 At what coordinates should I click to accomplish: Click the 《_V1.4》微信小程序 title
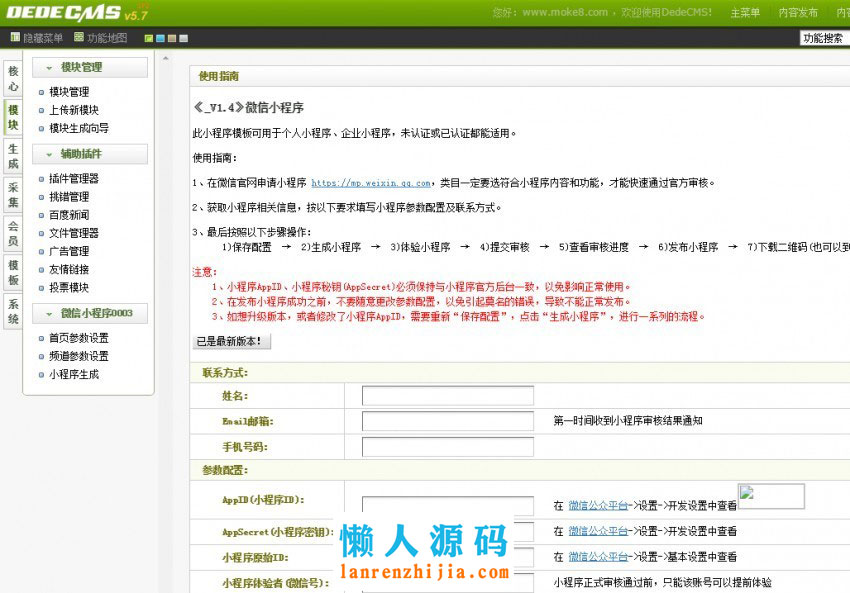[x=248, y=107]
